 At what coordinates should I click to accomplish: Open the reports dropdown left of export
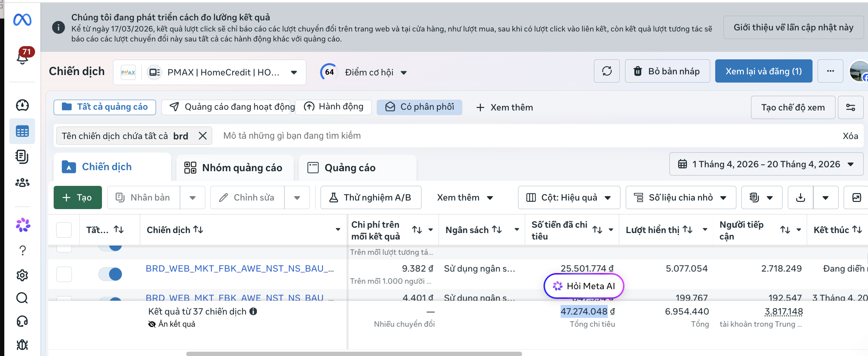(x=762, y=197)
